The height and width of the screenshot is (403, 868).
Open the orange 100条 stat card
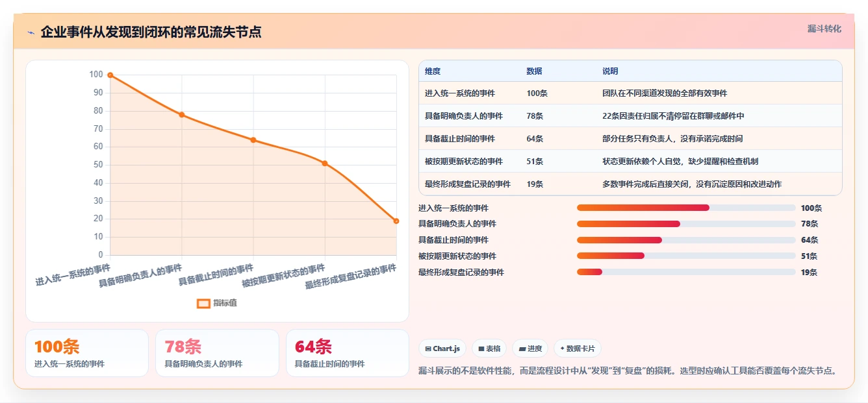coord(87,353)
